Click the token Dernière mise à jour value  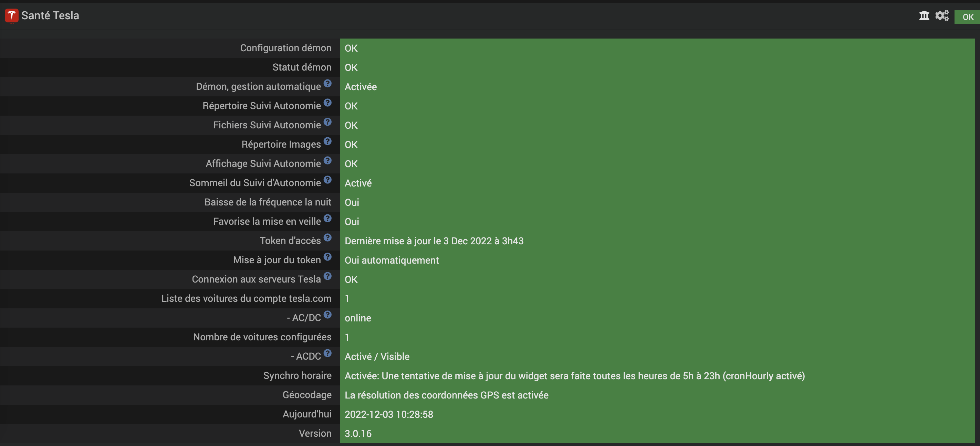pos(434,241)
